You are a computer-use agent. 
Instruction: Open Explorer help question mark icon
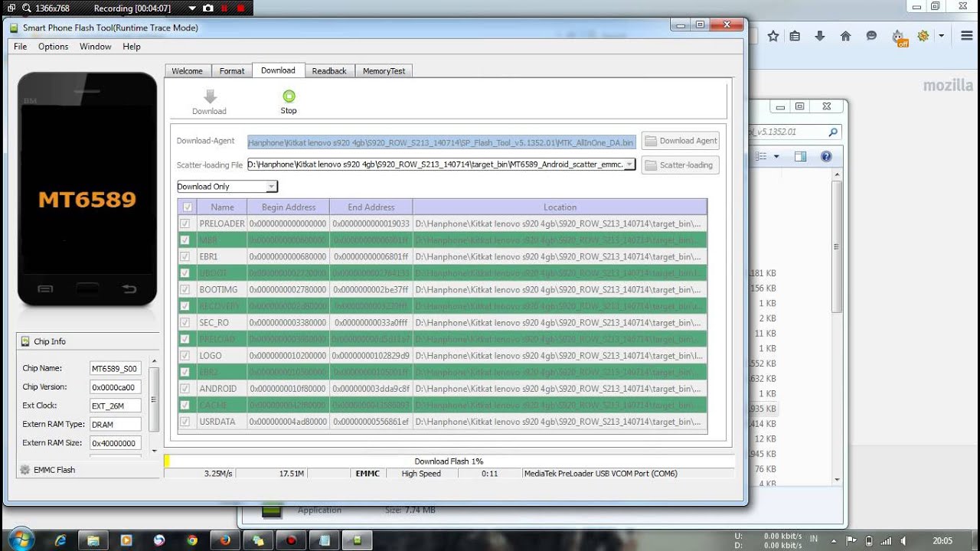pos(826,157)
